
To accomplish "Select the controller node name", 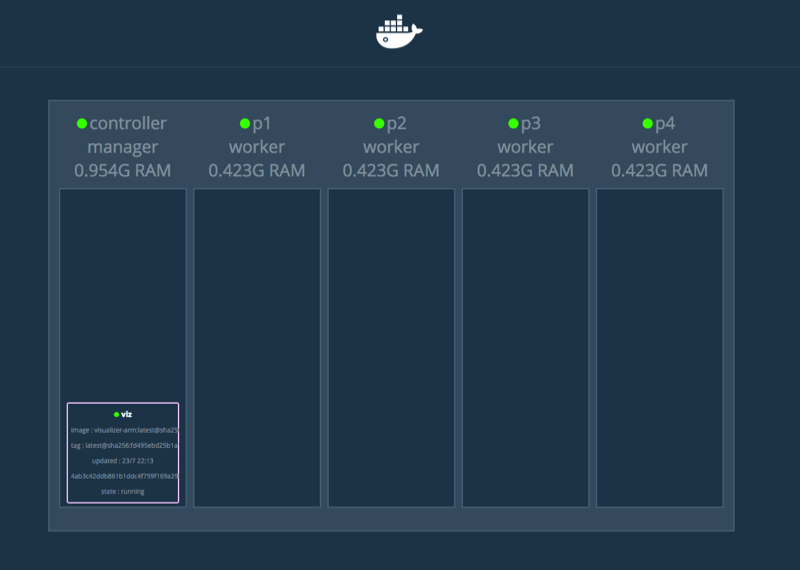I will tap(128, 124).
